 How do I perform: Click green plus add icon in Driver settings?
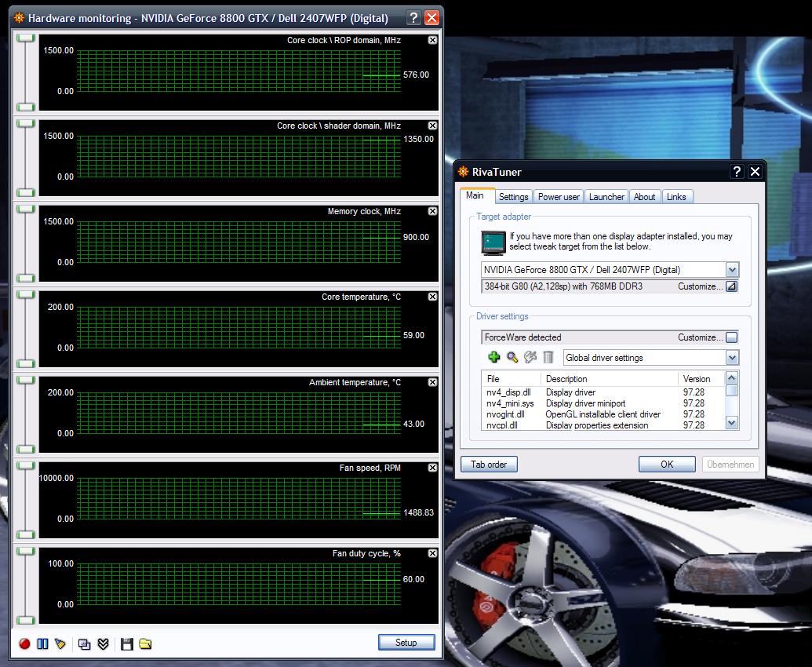494,357
